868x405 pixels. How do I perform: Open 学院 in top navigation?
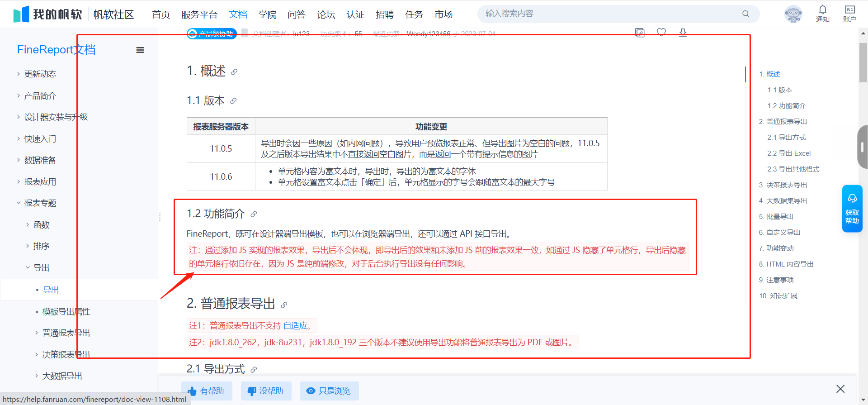pos(267,14)
